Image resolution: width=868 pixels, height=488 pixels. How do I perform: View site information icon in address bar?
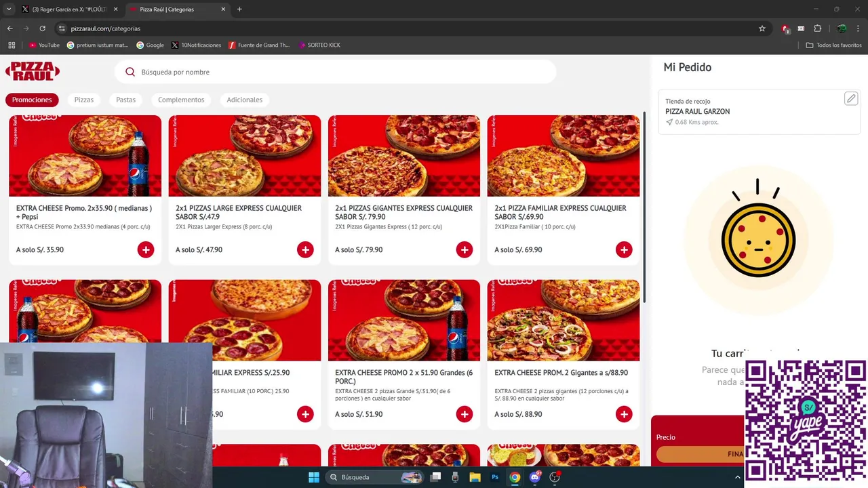[62, 28]
